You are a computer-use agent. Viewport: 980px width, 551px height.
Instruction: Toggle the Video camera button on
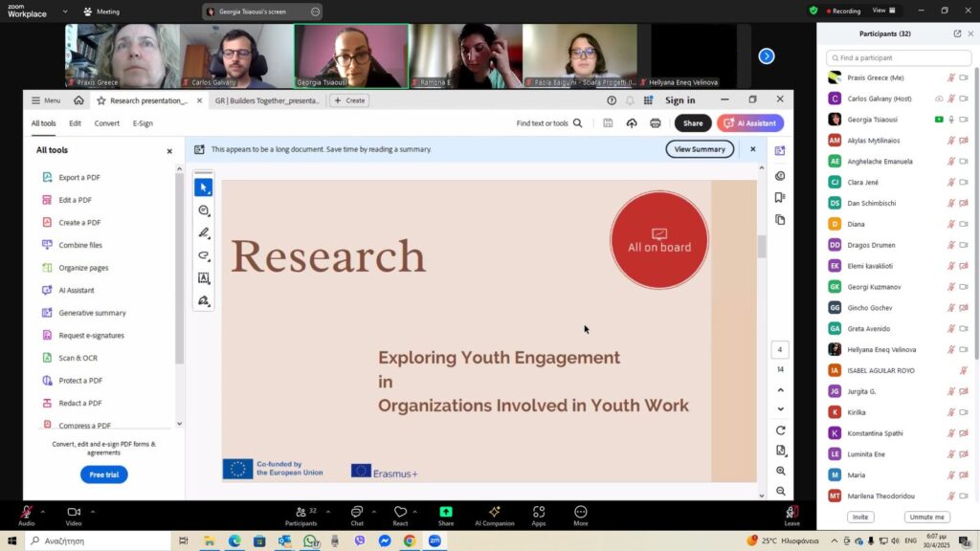point(74,513)
